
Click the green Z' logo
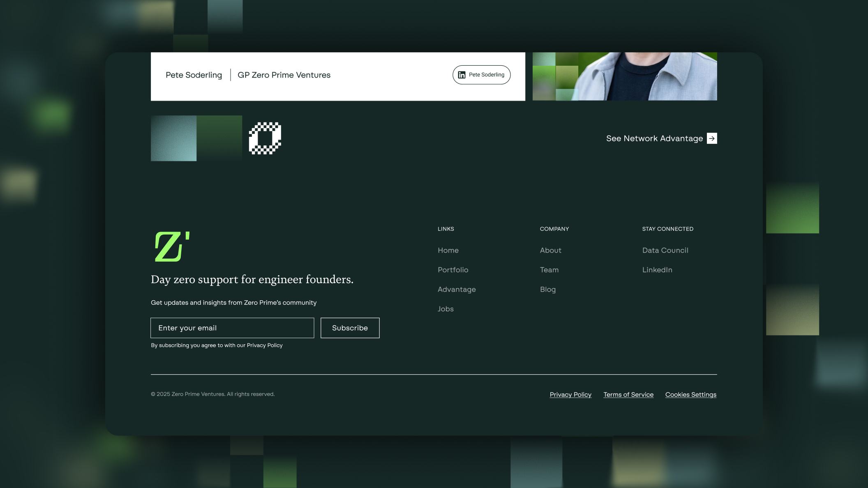click(x=172, y=246)
